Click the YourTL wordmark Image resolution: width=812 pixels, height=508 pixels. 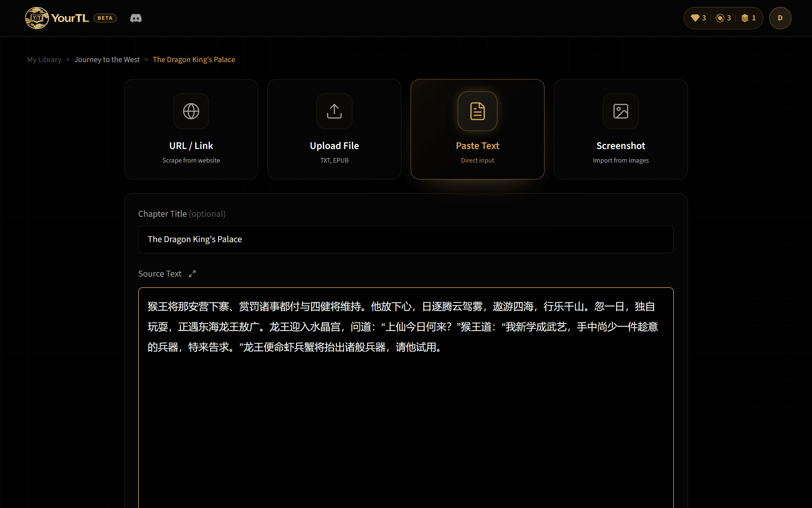point(70,18)
